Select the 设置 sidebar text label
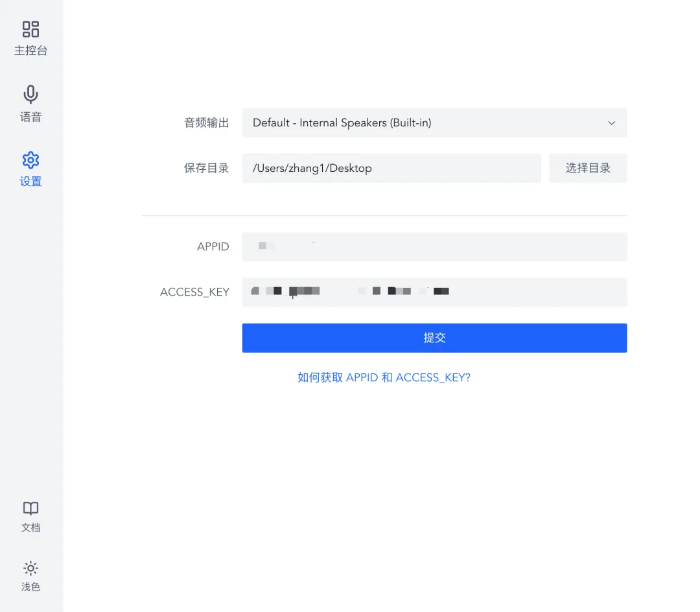Image resolution: width=700 pixels, height=612 pixels. pos(30,182)
